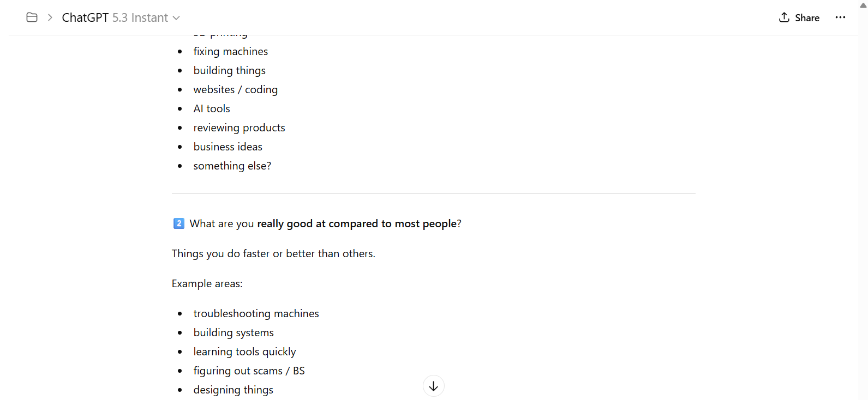Click the breadcrumb chevron beside the folder

(50, 17)
